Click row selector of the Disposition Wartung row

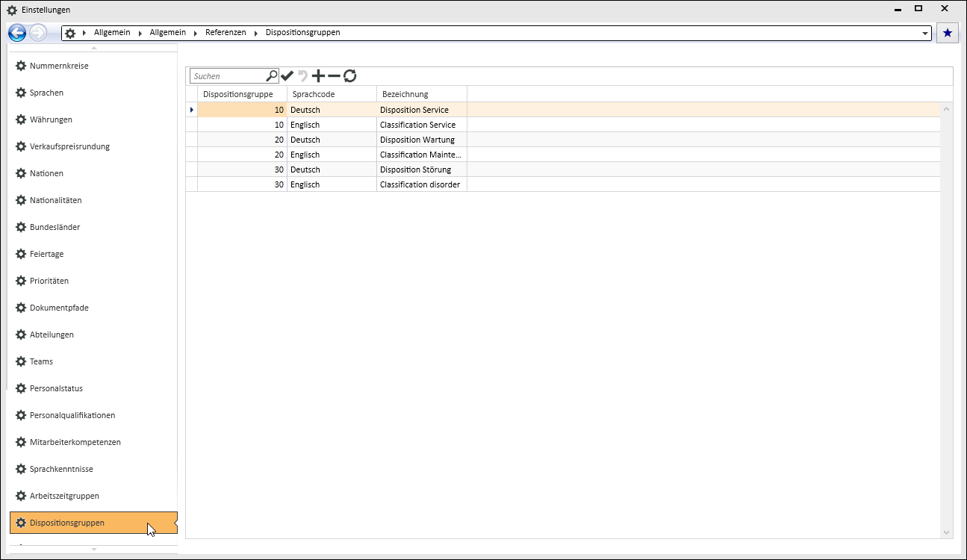[x=191, y=140]
